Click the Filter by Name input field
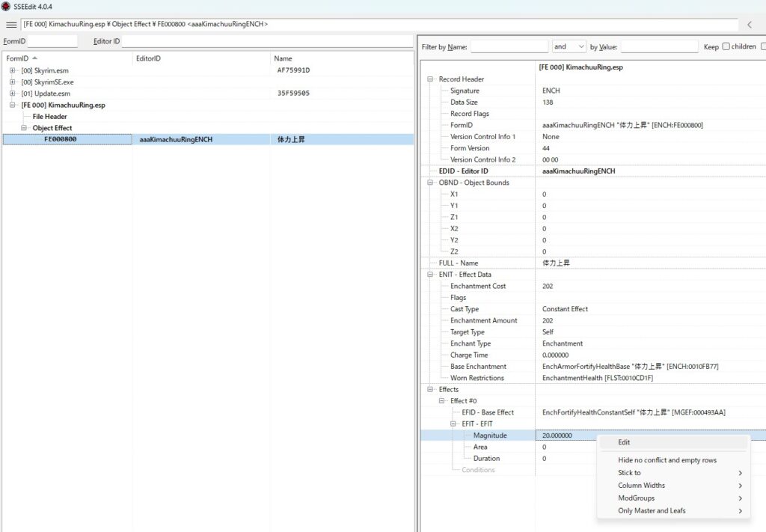Image resolution: width=766 pixels, height=532 pixels. tap(509, 46)
